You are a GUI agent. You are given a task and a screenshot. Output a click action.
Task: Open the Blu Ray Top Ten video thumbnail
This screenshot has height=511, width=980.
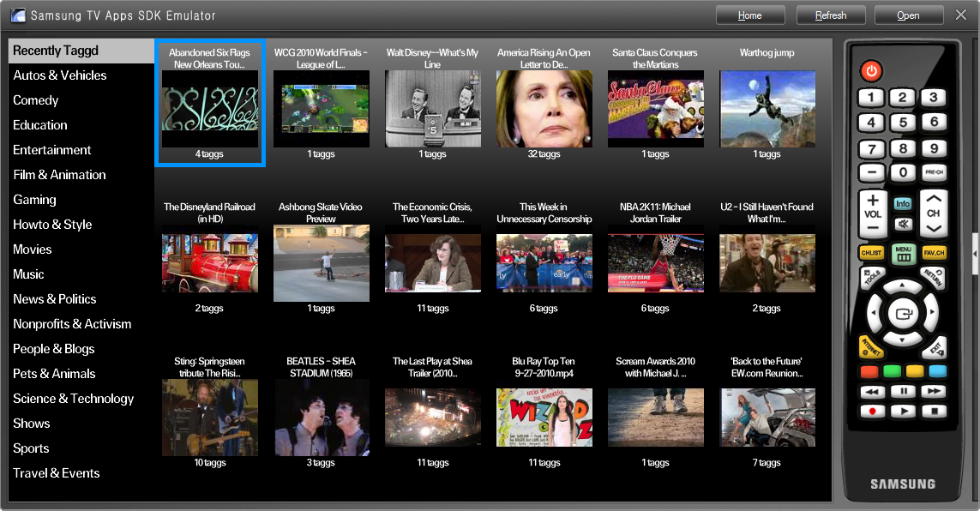click(x=544, y=418)
